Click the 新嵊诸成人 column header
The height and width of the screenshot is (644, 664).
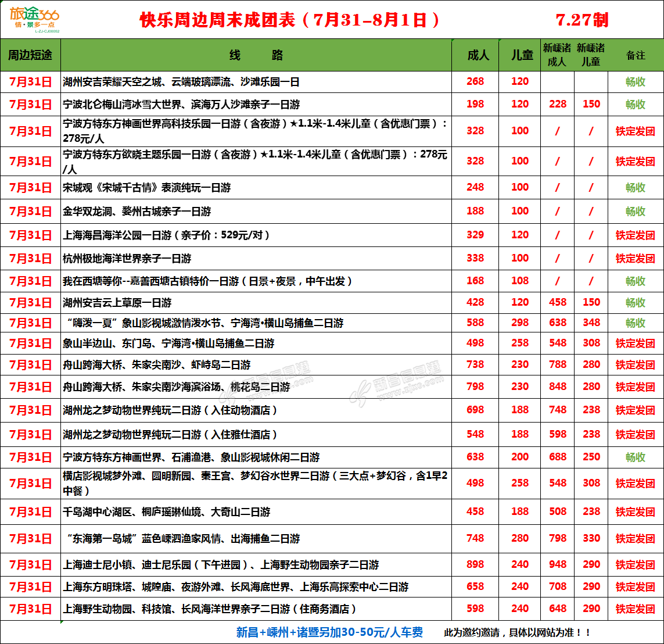pyautogui.click(x=557, y=55)
